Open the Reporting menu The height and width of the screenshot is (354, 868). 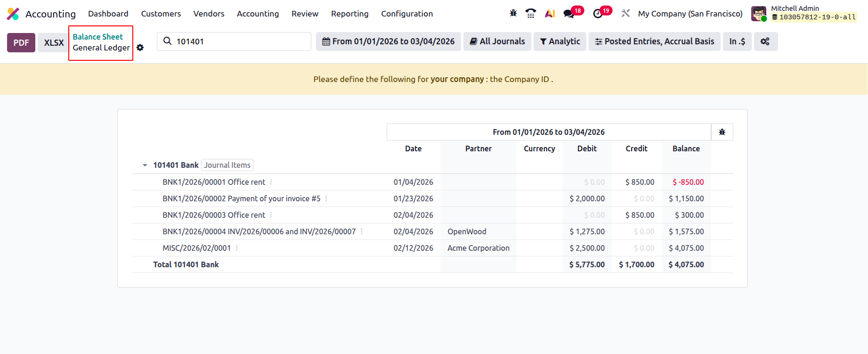click(350, 14)
